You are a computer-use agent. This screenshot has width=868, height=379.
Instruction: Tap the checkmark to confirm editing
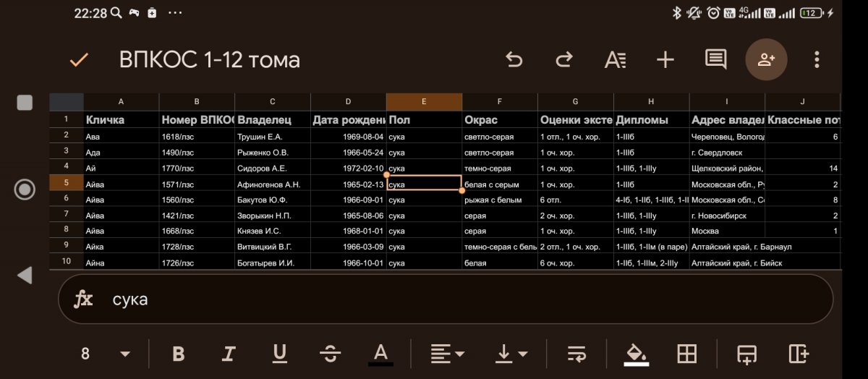coord(79,60)
